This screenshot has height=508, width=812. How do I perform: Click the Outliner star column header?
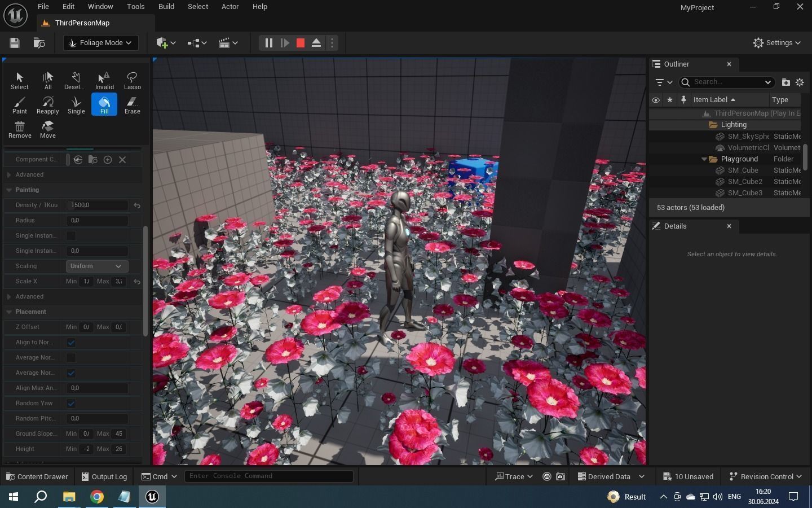pos(669,100)
